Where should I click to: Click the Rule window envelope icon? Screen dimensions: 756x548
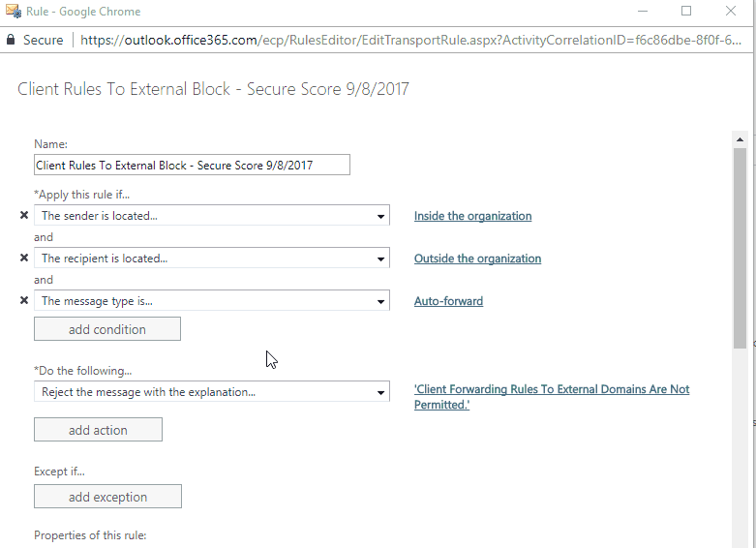[13, 11]
